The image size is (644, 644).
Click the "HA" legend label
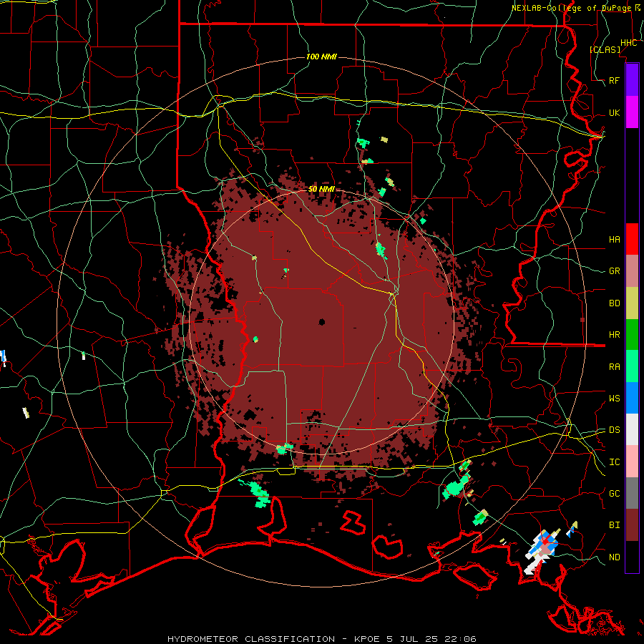point(614,239)
